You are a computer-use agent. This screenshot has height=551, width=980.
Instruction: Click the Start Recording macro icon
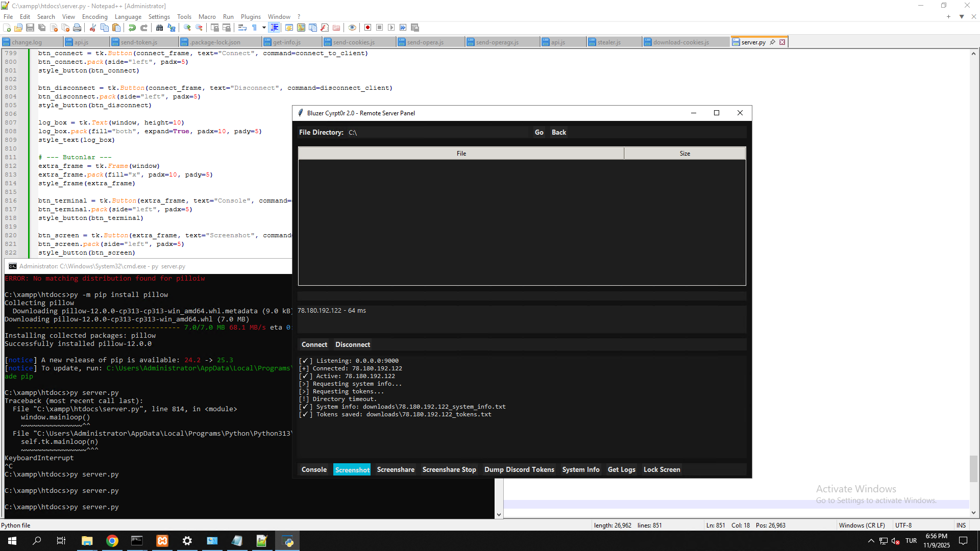tap(367, 28)
